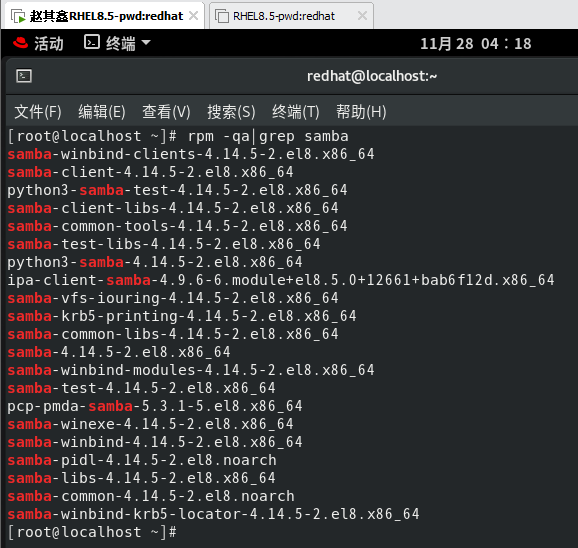The image size is (578, 548).
Task: Click the terminal icon in the top bar
Action: [92, 42]
